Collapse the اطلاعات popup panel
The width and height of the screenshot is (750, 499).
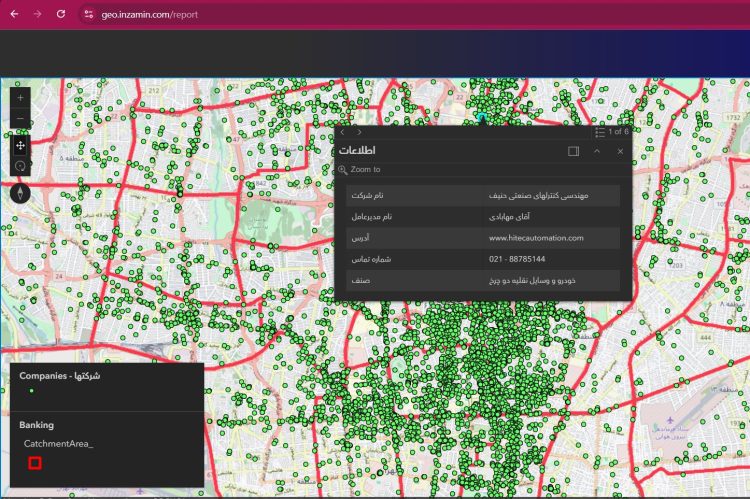pyautogui.click(x=597, y=151)
